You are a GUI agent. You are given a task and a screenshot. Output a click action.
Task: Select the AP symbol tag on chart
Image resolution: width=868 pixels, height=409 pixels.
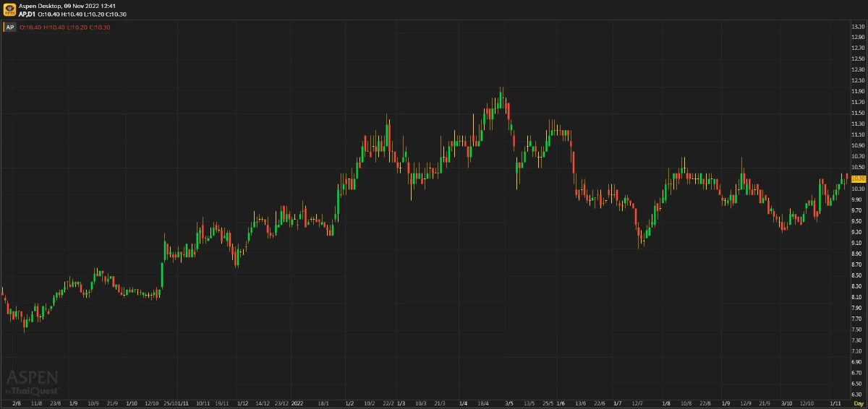click(x=10, y=27)
